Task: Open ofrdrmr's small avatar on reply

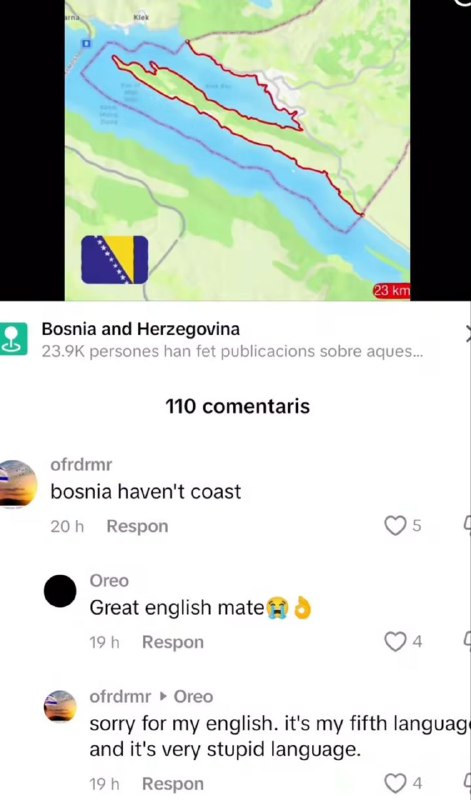Action: tap(60, 706)
